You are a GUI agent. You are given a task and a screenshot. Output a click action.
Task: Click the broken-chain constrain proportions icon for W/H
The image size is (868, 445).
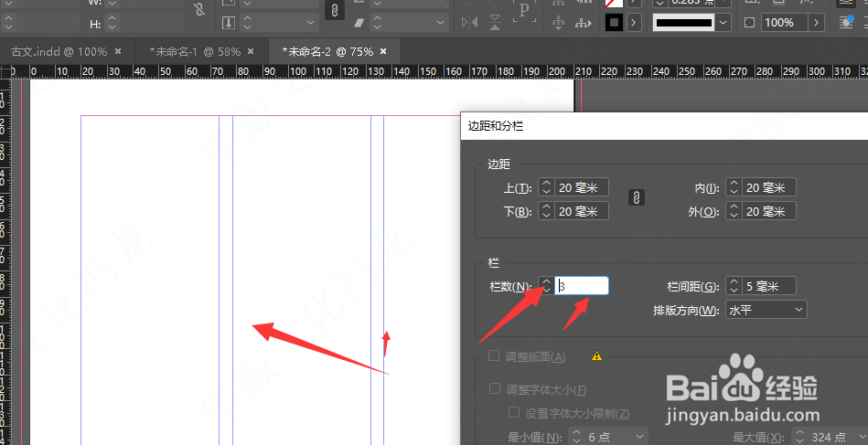click(199, 9)
